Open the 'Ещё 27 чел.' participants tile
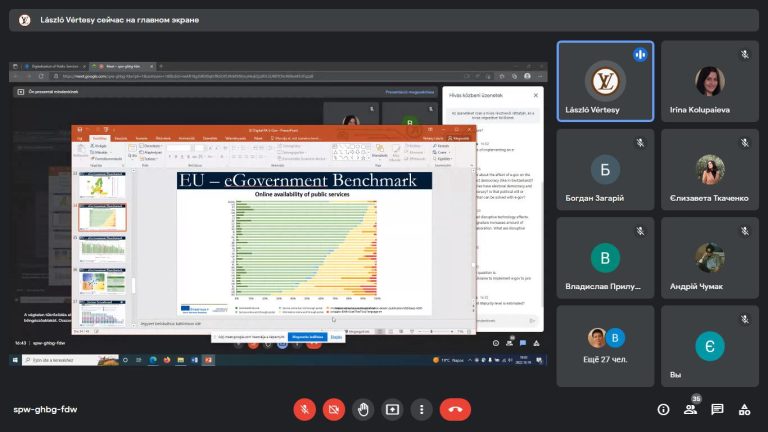 tap(605, 346)
